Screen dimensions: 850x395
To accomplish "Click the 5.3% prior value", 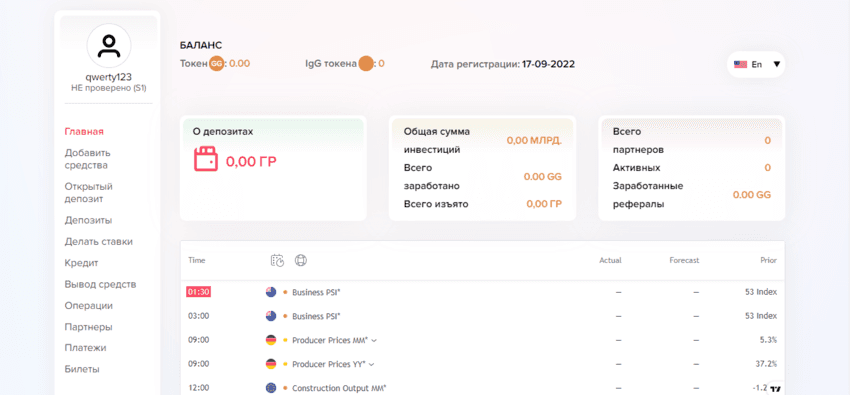I will point(768,340).
